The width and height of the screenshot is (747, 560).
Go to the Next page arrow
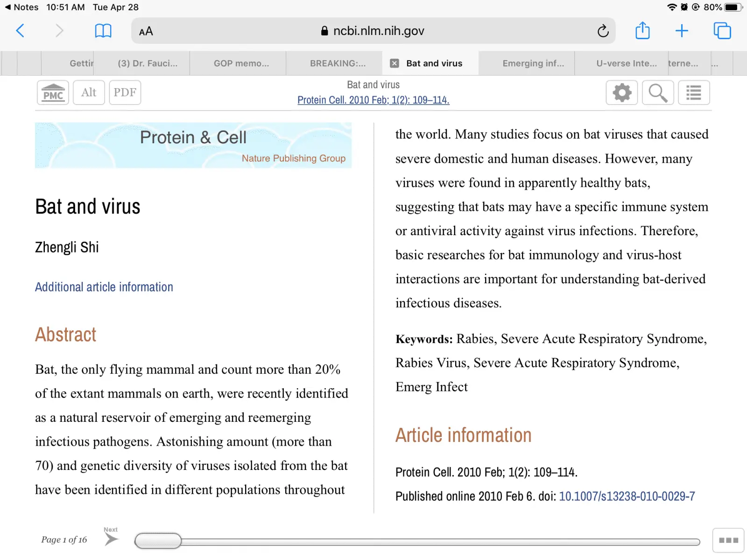point(111,539)
